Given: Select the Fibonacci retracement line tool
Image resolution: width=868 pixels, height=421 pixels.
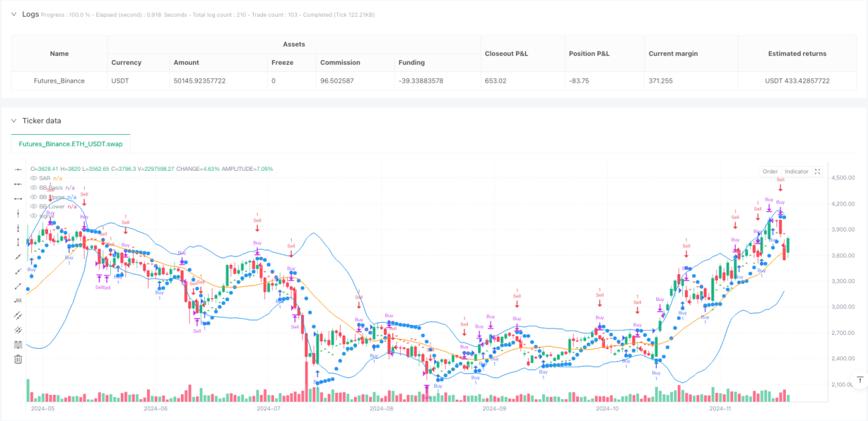Looking at the screenshot, I should coord(18,344).
